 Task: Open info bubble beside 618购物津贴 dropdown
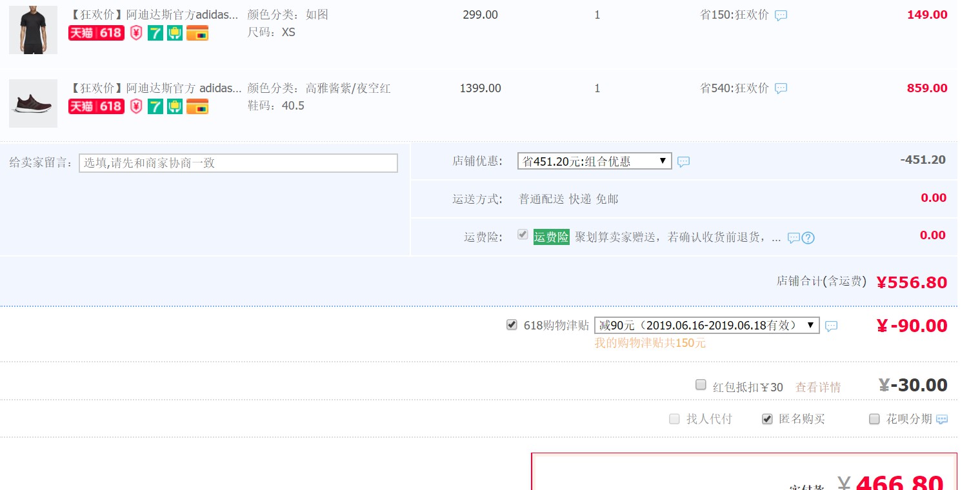pos(831,326)
